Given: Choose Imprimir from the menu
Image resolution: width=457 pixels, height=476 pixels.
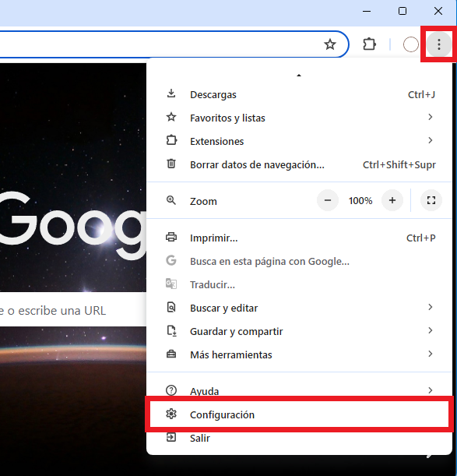Looking at the screenshot, I should point(299,238).
